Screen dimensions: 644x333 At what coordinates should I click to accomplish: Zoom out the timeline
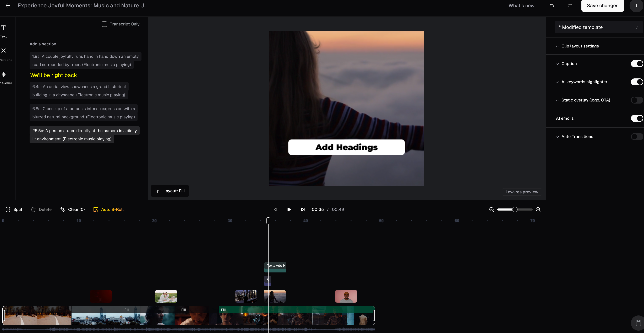[x=492, y=209]
